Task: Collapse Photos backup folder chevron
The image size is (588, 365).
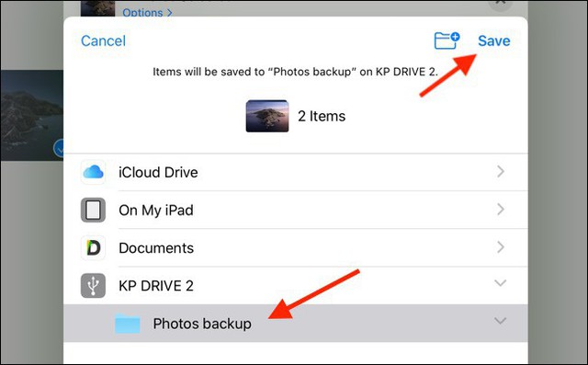Action: coord(500,321)
